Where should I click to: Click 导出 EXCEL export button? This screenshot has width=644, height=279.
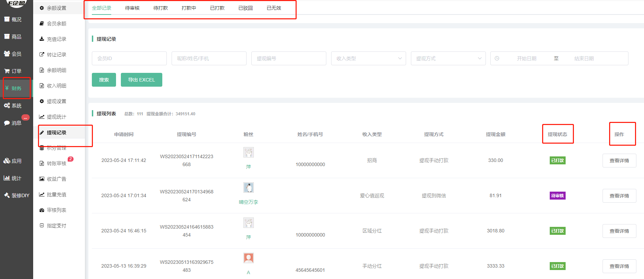(x=141, y=80)
